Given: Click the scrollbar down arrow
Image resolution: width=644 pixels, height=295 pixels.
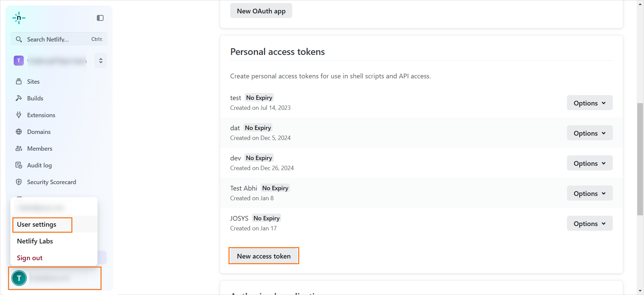Looking at the screenshot, I should coord(640,291).
